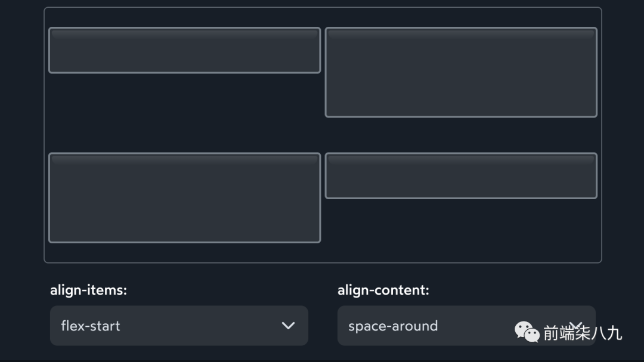Click the chevron arrow beside flex-start

coord(288,326)
